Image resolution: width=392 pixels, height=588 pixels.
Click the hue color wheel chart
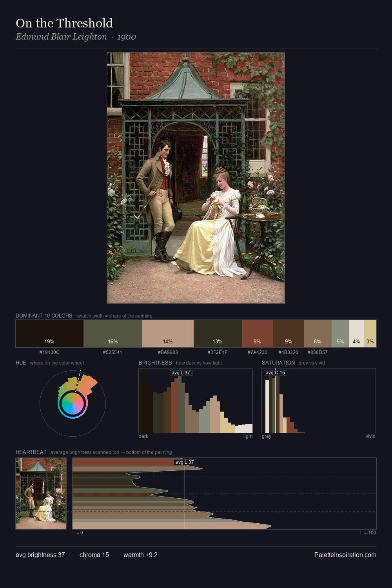pos(73,403)
